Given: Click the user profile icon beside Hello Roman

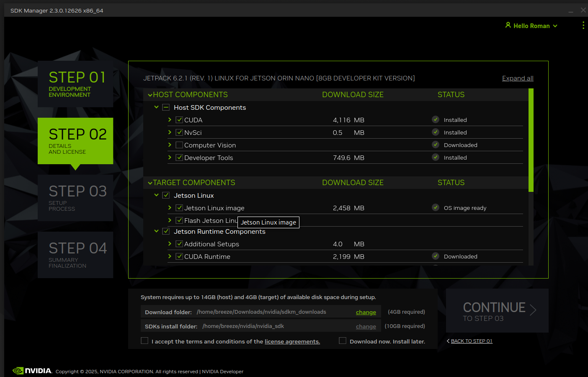Looking at the screenshot, I should pyautogui.click(x=508, y=26).
